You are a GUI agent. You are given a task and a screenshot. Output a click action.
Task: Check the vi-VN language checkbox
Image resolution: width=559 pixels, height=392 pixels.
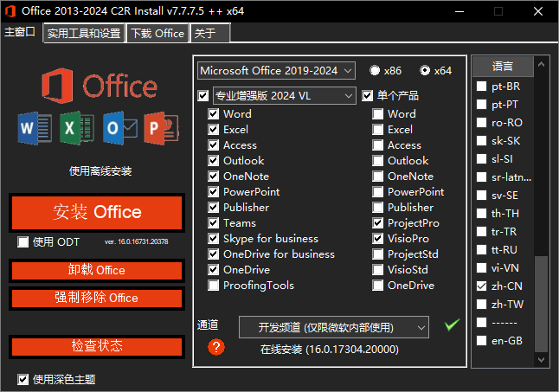click(x=482, y=268)
